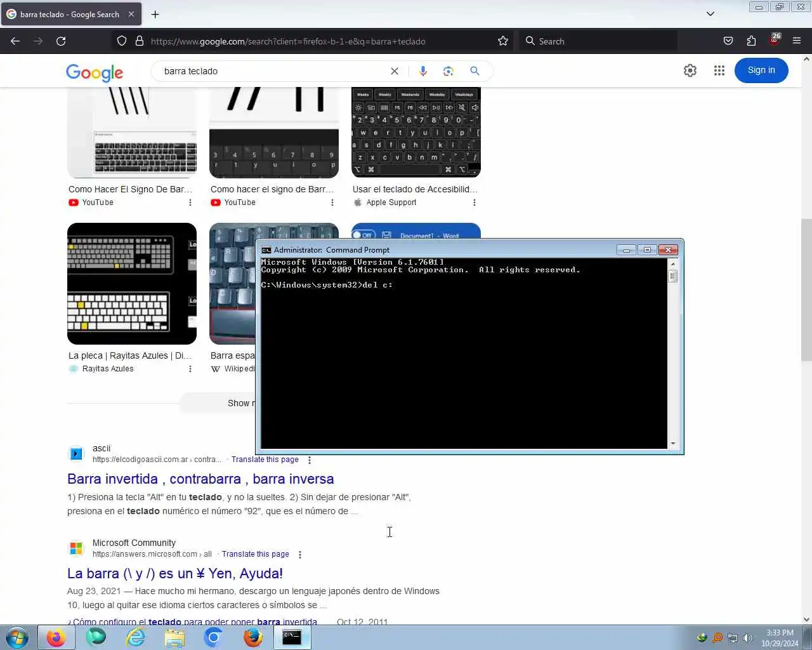Open a new Firefox tab with plus
Image resolution: width=812 pixels, height=650 pixels.
(x=155, y=14)
